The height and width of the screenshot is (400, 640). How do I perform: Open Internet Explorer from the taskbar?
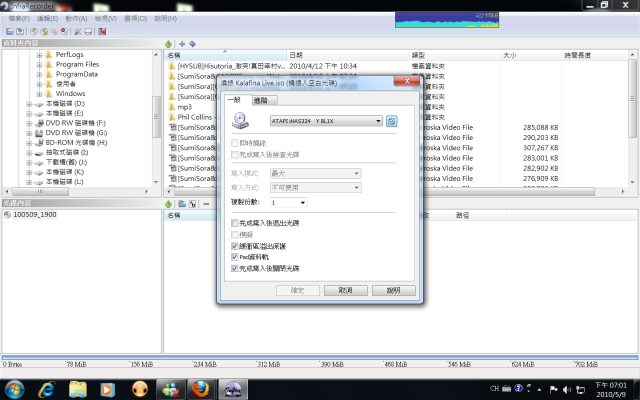click(x=47, y=389)
